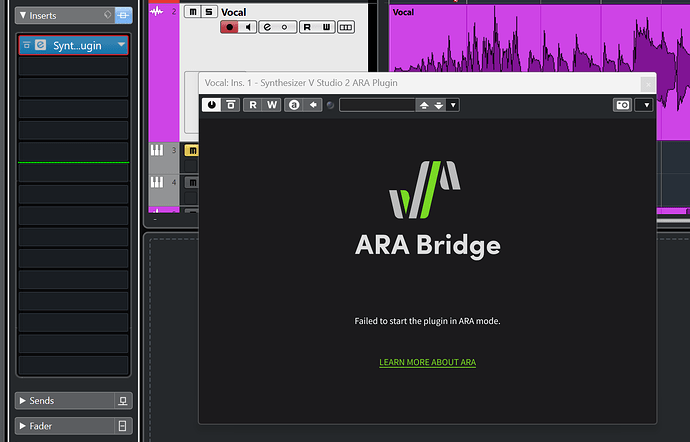Image resolution: width=690 pixels, height=442 pixels.
Task: Expand the Sends section
Action: click(23, 401)
